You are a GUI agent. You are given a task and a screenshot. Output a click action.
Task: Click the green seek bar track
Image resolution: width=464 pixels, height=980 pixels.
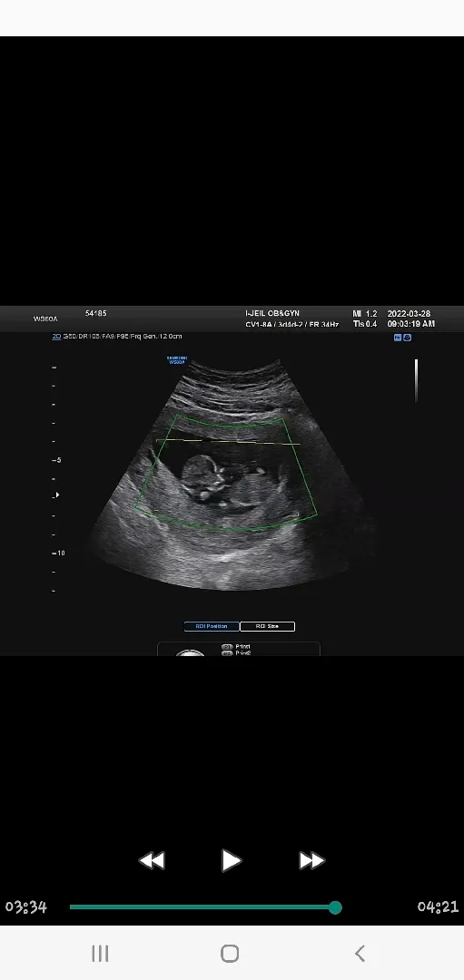[x=202, y=906]
